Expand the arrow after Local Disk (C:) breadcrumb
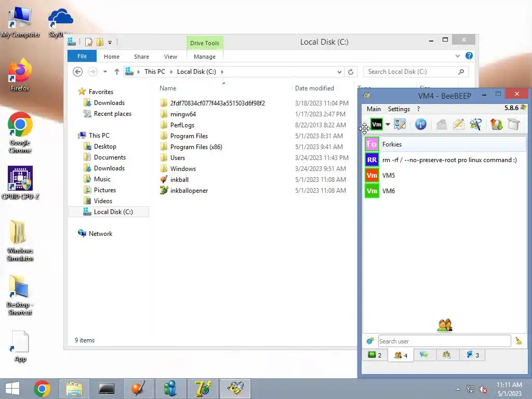 click(x=222, y=72)
